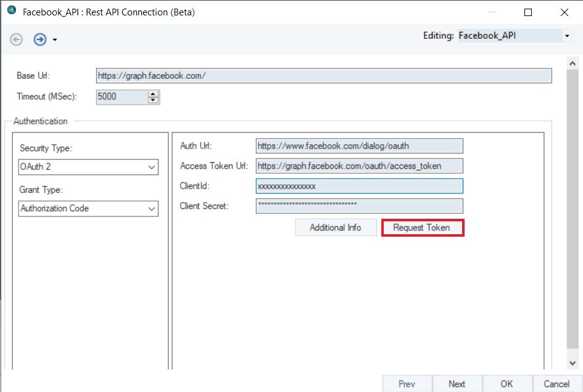Decrease Timeout value with down spinner
The height and width of the screenshot is (392, 583).
[x=153, y=100]
